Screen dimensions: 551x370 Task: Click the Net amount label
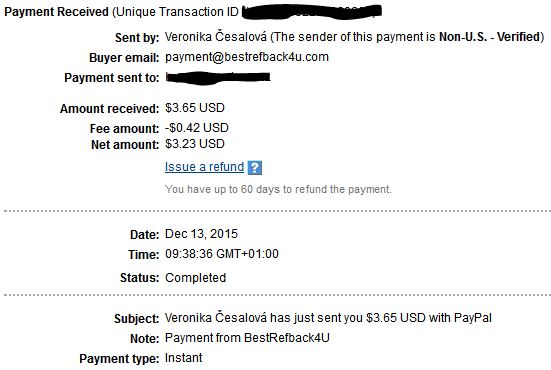[125, 144]
